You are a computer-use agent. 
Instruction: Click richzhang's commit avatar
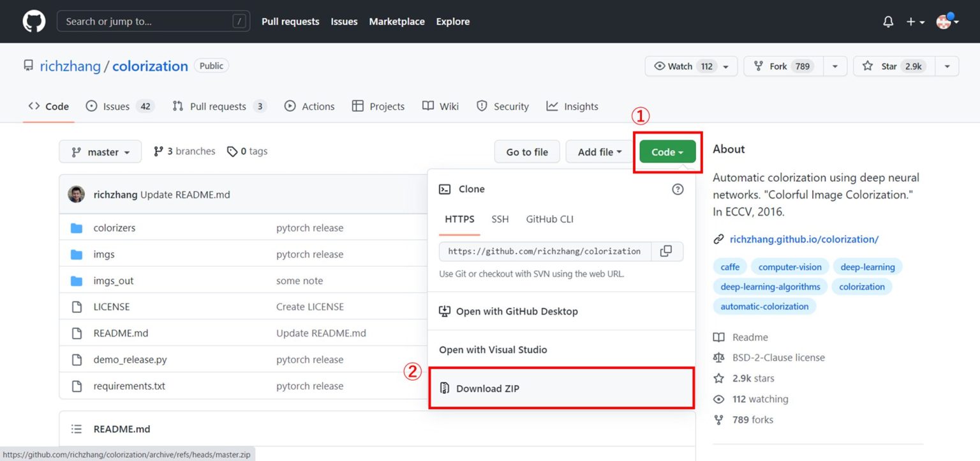coord(76,194)
